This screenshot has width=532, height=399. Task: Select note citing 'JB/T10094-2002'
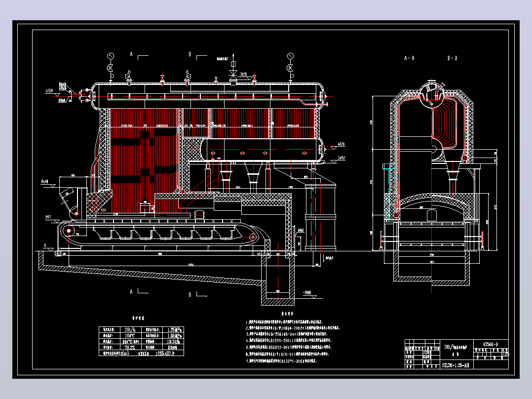coord(293,328)
